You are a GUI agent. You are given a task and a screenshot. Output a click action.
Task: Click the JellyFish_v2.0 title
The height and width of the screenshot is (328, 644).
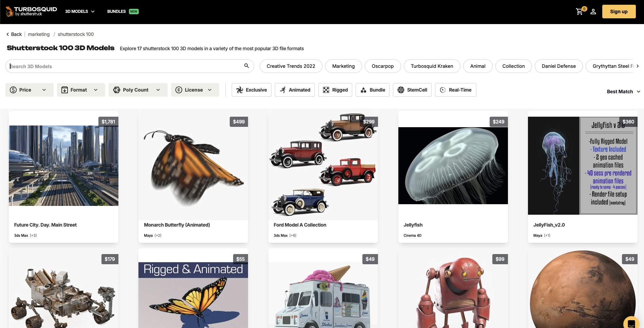(549, 225)
